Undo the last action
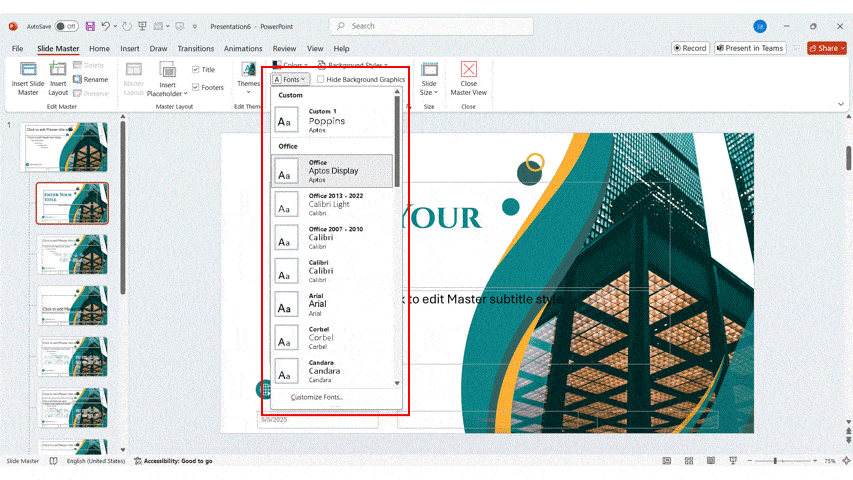853x480 pixels. point(106,26)
